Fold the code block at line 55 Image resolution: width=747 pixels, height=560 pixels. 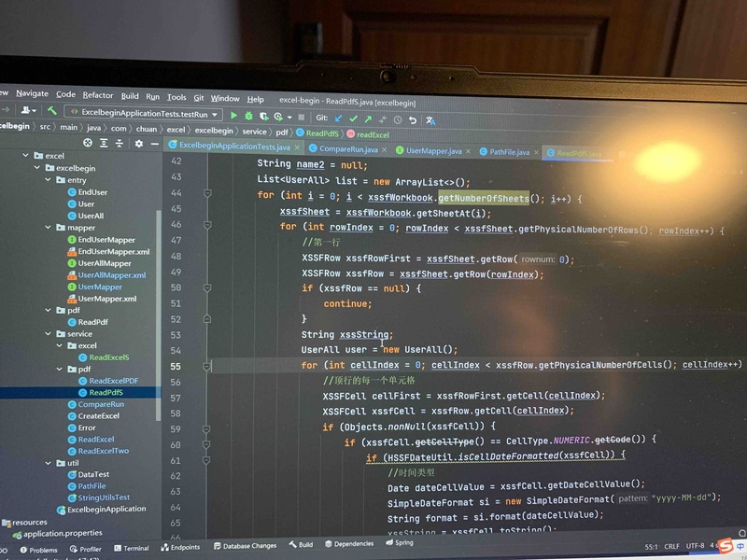[x=206, y=366]
